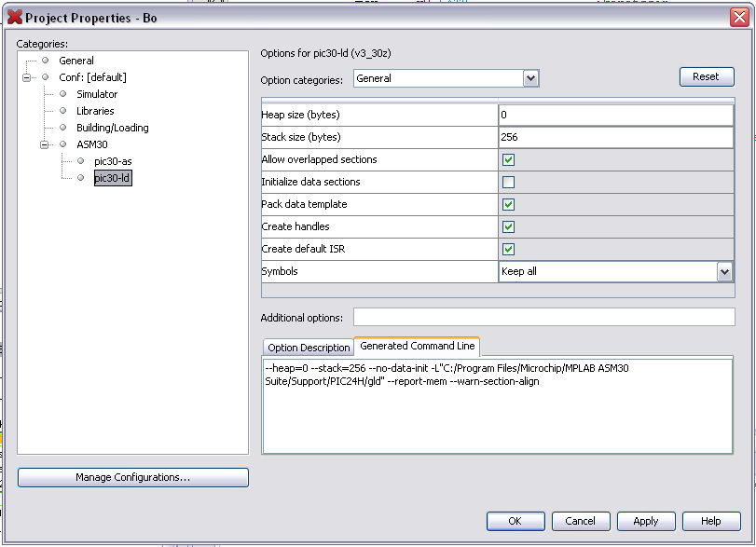Click the bullet icon beside General category
The image size is (756, 547).
pyautogui.click(x=46, y=61)
